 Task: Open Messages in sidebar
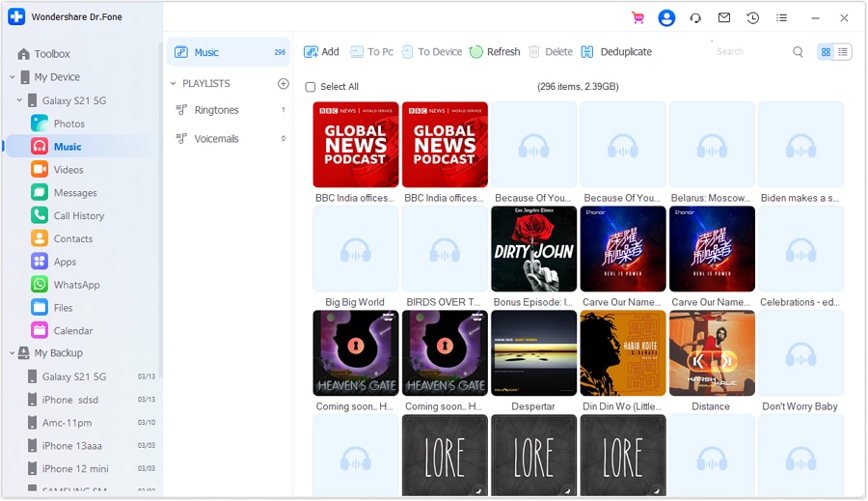coord(64,193)
